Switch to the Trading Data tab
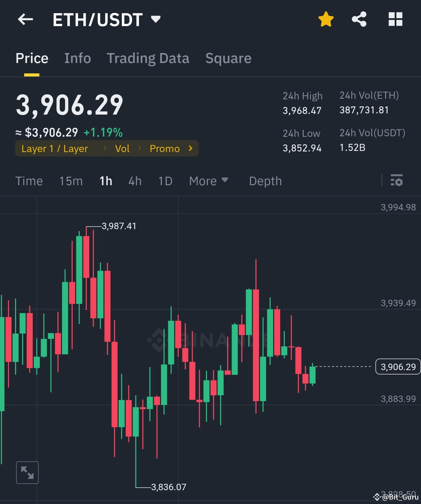This screenshot has width=421, height=504. [148, 58]
